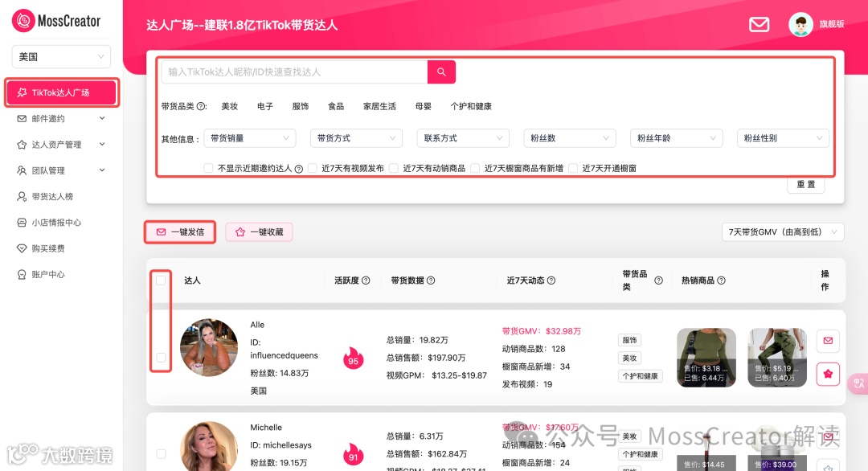
Task: Enable 近7天橱窗商品有新增 checkbox
Action: tap(475, 168)
